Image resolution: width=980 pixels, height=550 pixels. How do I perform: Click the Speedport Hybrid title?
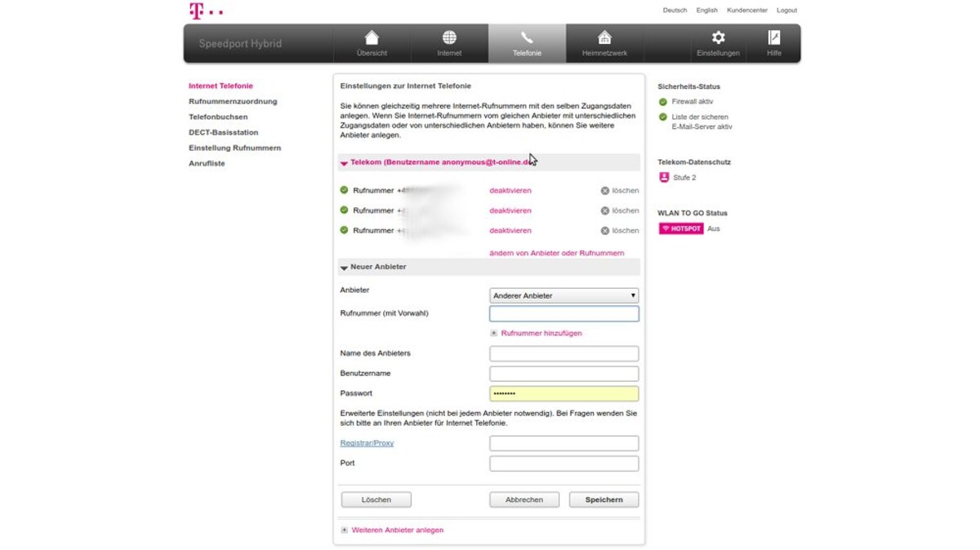240,44
